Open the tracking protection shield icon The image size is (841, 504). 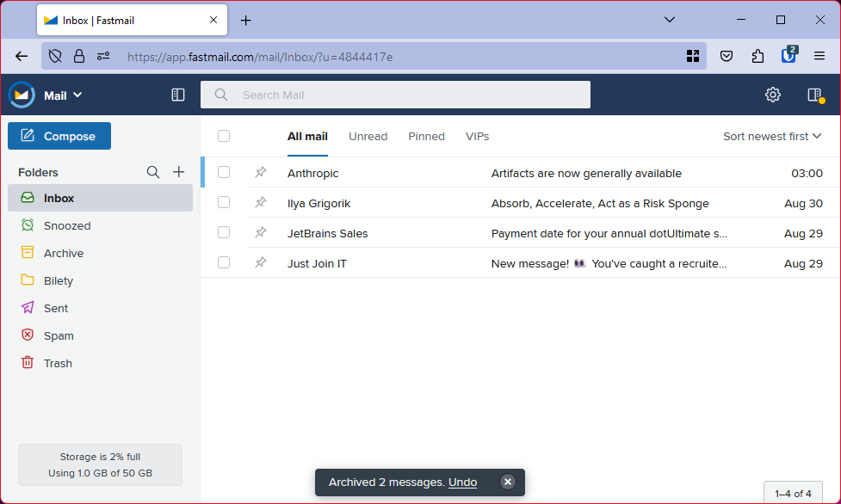(55, 56)
